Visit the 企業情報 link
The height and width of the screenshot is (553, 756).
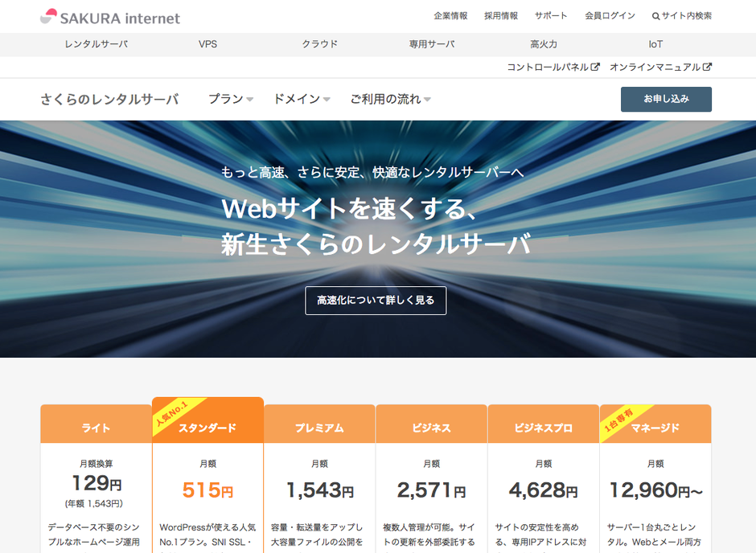450,16
